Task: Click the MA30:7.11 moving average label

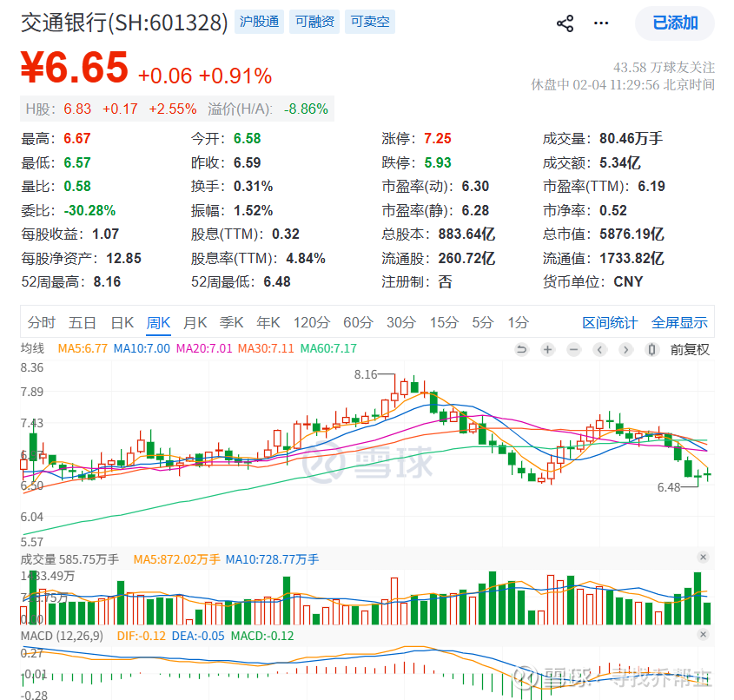Action: [x=266, y=348]
